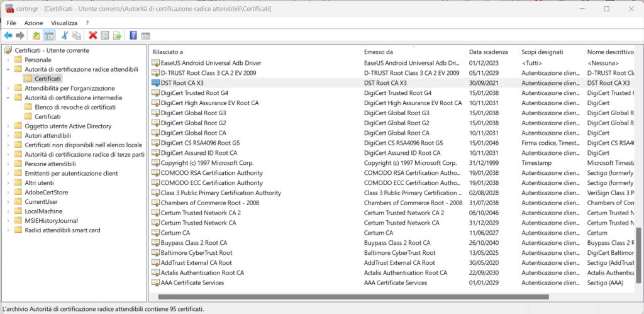
Task: Cut selection with the scissors icon
Action: pyautogui.click(x=65, y=36)
